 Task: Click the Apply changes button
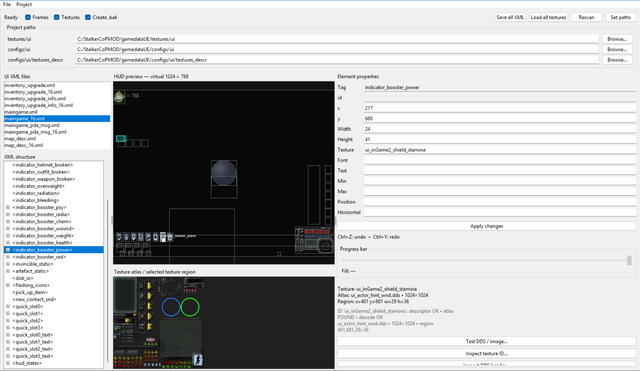[487, 226]
